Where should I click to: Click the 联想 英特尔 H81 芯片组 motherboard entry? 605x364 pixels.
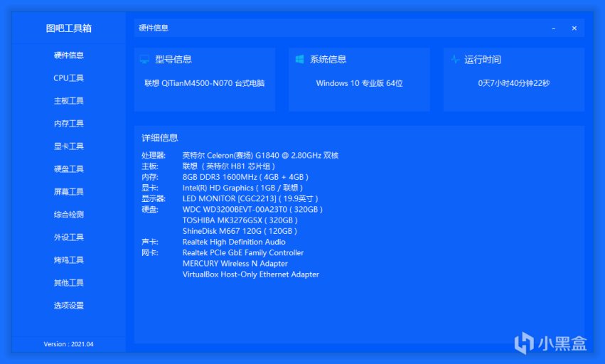(229, 166)
